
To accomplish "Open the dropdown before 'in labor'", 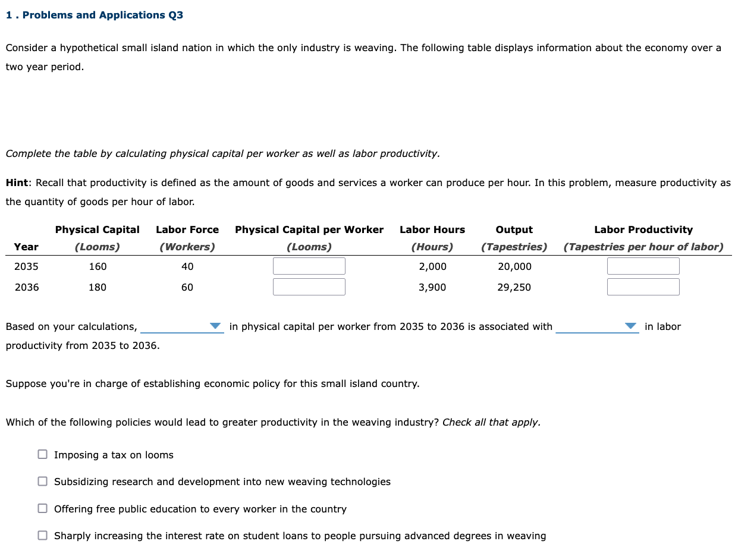I will click(x=597, y=326).
